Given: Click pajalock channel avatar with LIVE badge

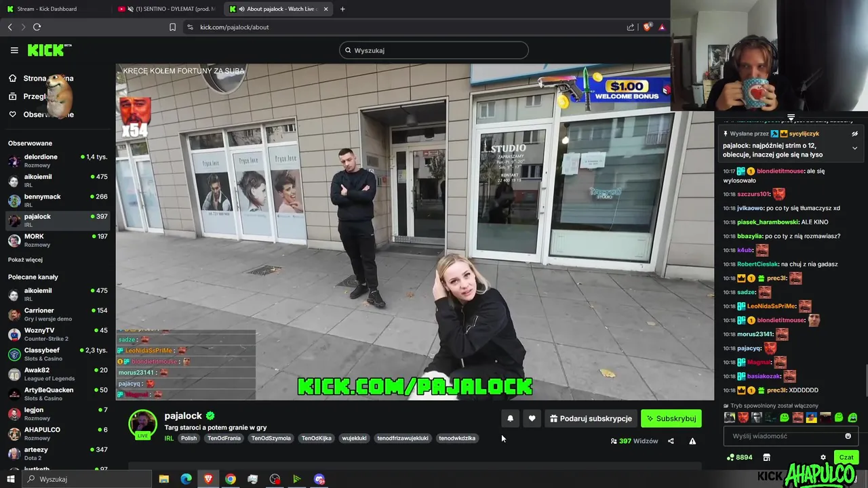Looking at the screenshot, I should 142,425.
